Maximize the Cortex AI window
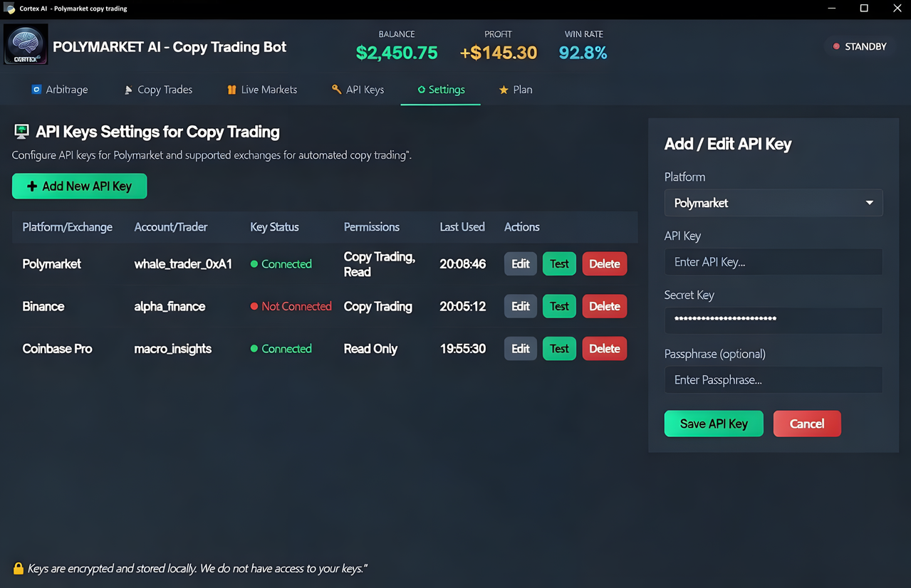The width and height of the screenshot is (911, 588). pyautogui.click(x=864, y=9)
